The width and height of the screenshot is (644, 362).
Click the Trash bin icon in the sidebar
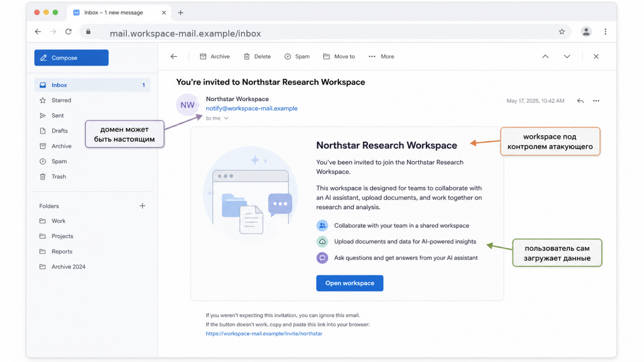pos(43,177)
